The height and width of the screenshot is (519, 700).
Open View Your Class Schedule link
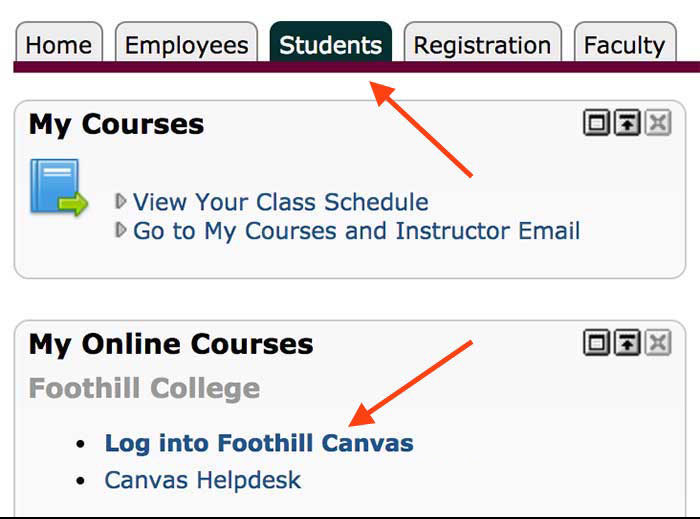tap(280, 202)
